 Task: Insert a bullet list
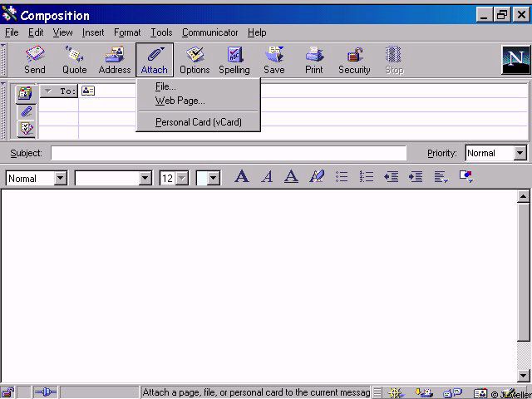tap(342, 176)
